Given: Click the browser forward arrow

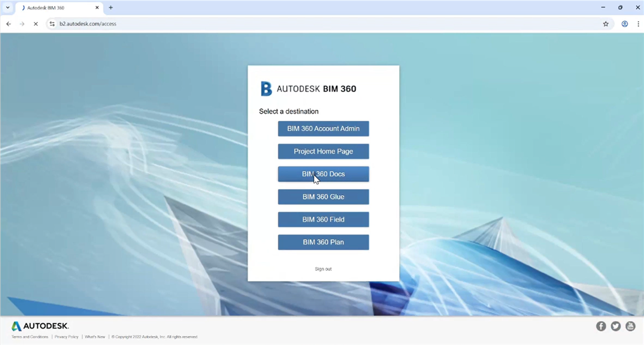Looking at the screenshot, I should [22, 24].
